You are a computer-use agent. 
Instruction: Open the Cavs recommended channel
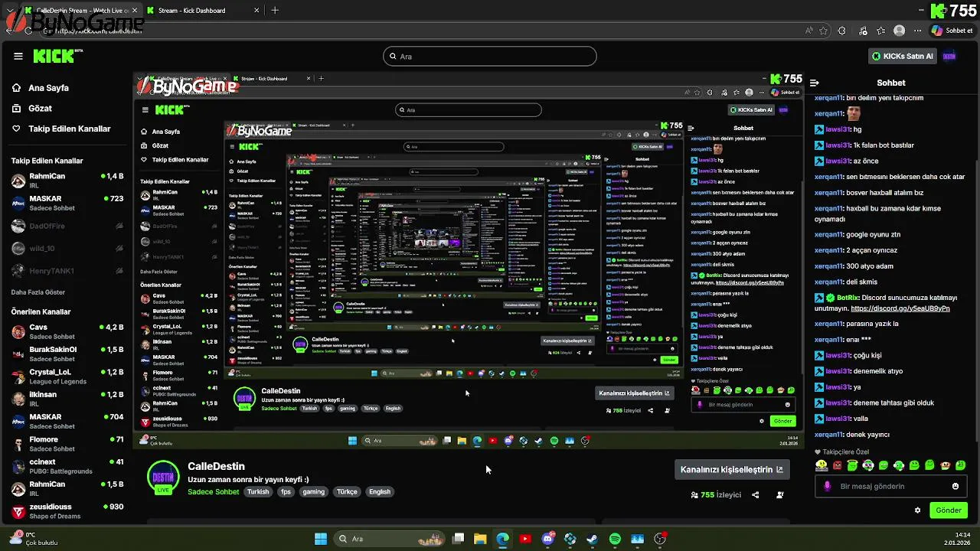pos(67,331)
